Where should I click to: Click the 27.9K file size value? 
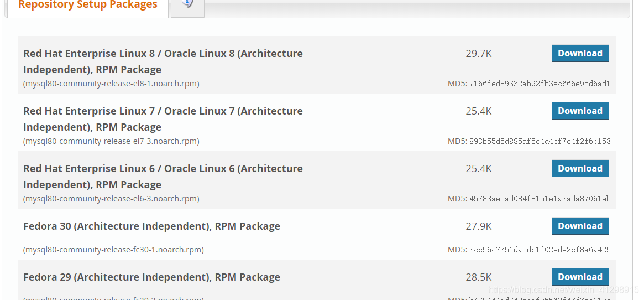(479, 226)
